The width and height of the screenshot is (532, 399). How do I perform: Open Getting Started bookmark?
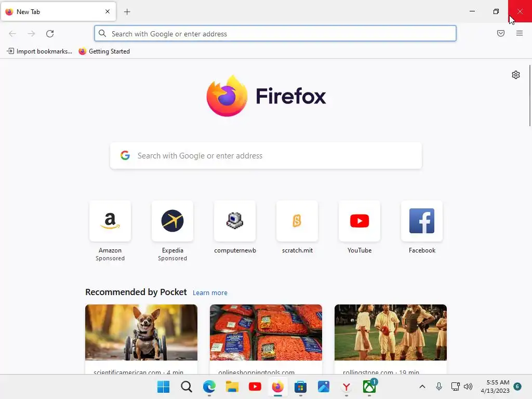pyautogui.click(x=104, y=51)
